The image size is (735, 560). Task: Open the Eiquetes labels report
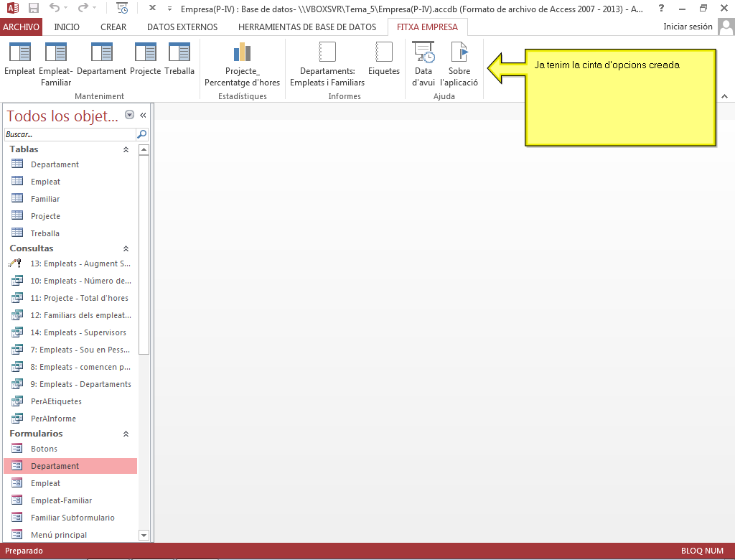point(384,59)
